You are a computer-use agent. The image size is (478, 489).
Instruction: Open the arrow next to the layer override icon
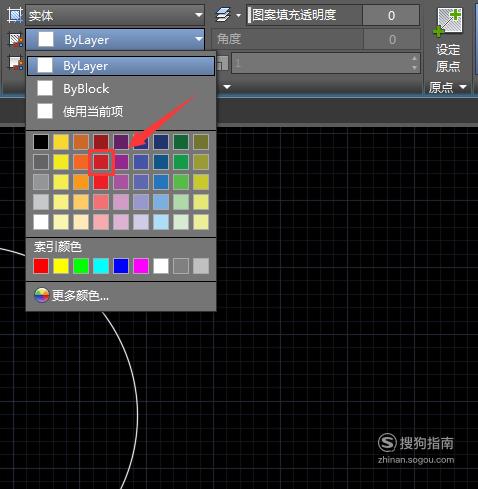pos(238,15)
